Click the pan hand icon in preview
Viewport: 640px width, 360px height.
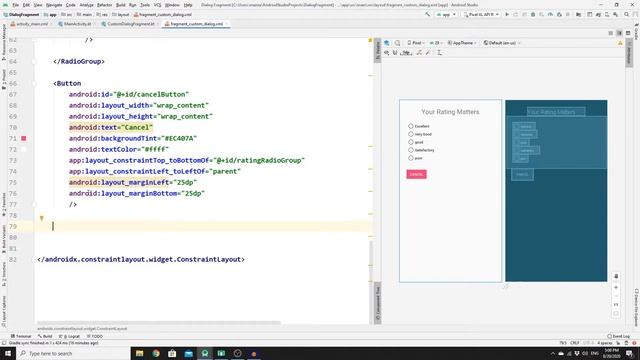616,277
